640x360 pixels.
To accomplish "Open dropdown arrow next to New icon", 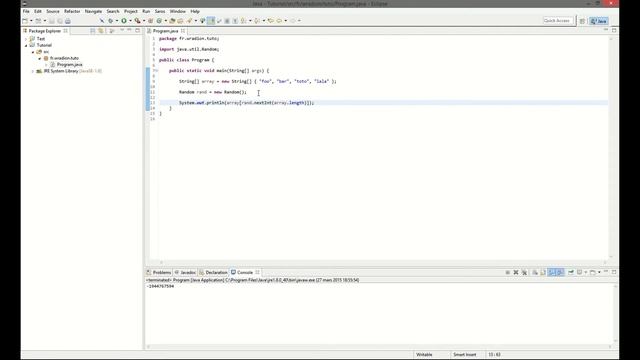I will tap(31, 21).
